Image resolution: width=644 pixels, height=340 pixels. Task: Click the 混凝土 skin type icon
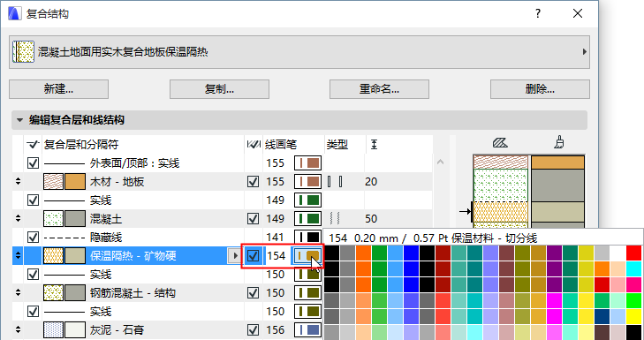click(x=335, y=219)
